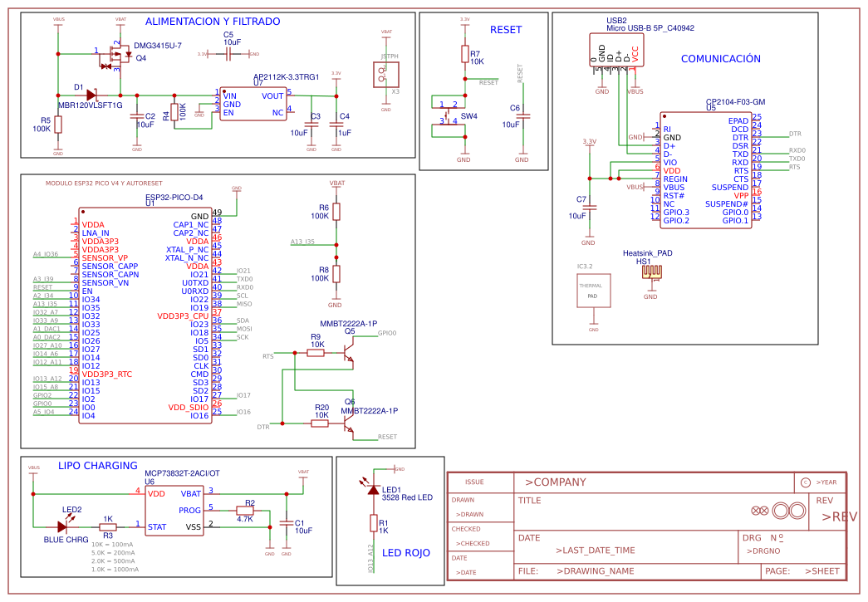This screenshot has height=602, width=868.
Task: Select the R2 4.7K PROG resistor
Action: tap(245, 511)
